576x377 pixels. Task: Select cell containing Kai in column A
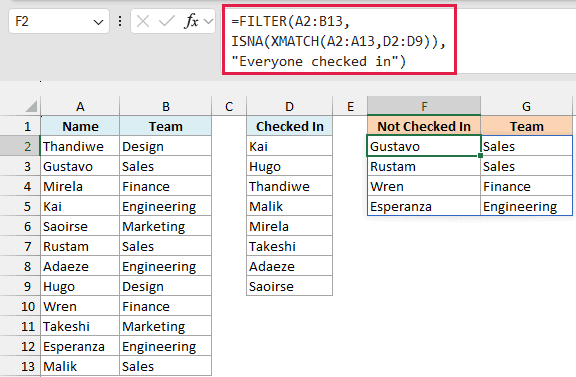coord(80,206)
